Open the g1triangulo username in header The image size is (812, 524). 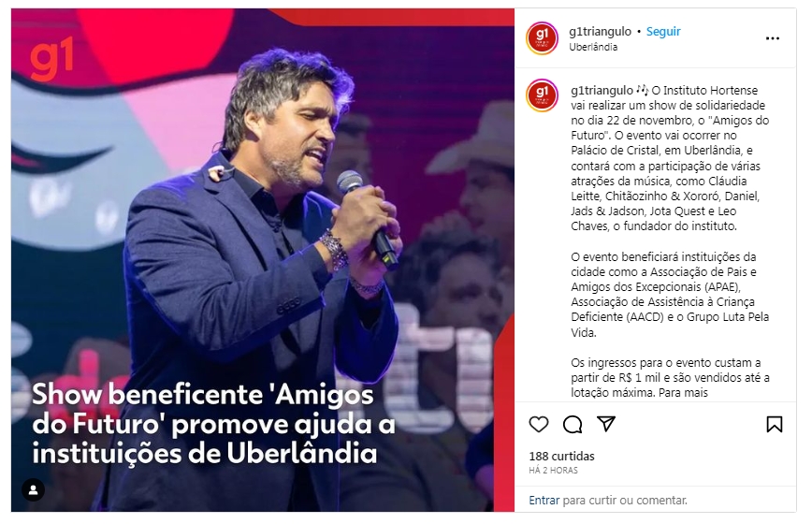[x=601, y=32]
